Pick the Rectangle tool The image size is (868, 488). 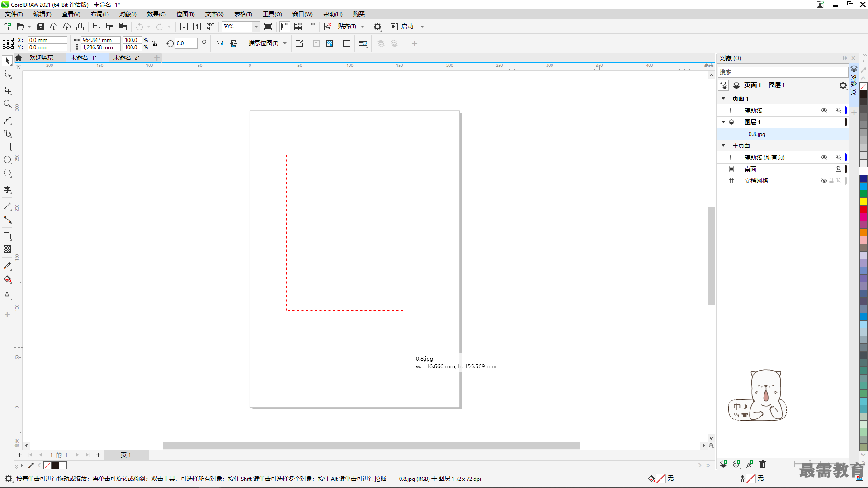[7, 147]
